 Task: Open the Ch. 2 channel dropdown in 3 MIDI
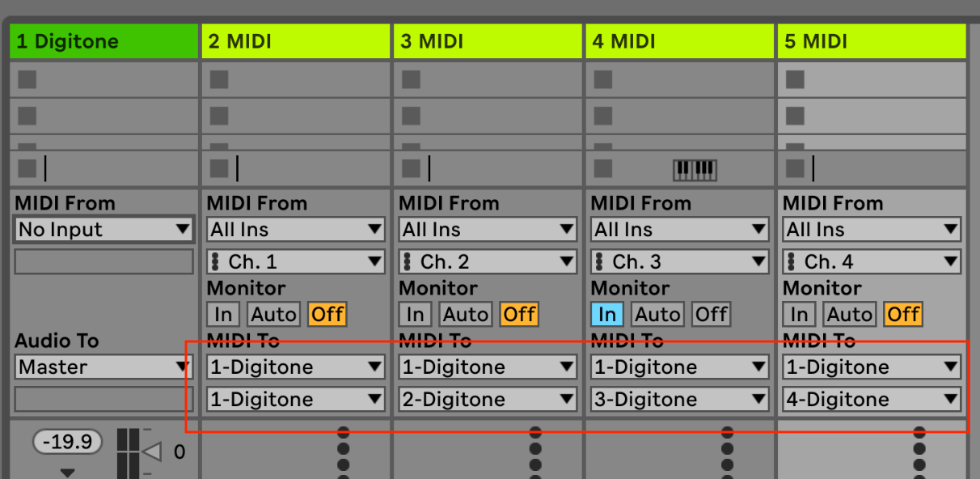[488, 262]
